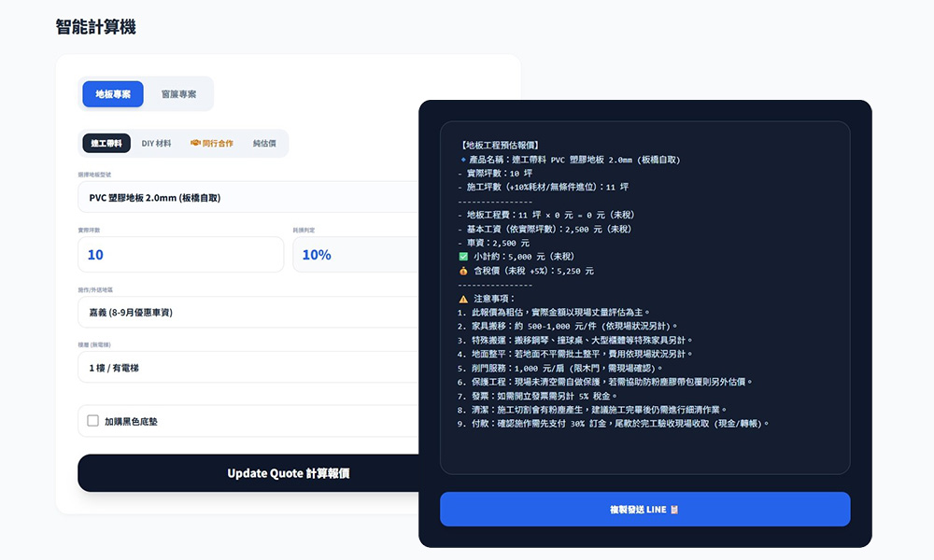Screen dimensions: 934x560
Task: Click the clipboard icon on the LINE button
Action: click(x=674, y=510)
